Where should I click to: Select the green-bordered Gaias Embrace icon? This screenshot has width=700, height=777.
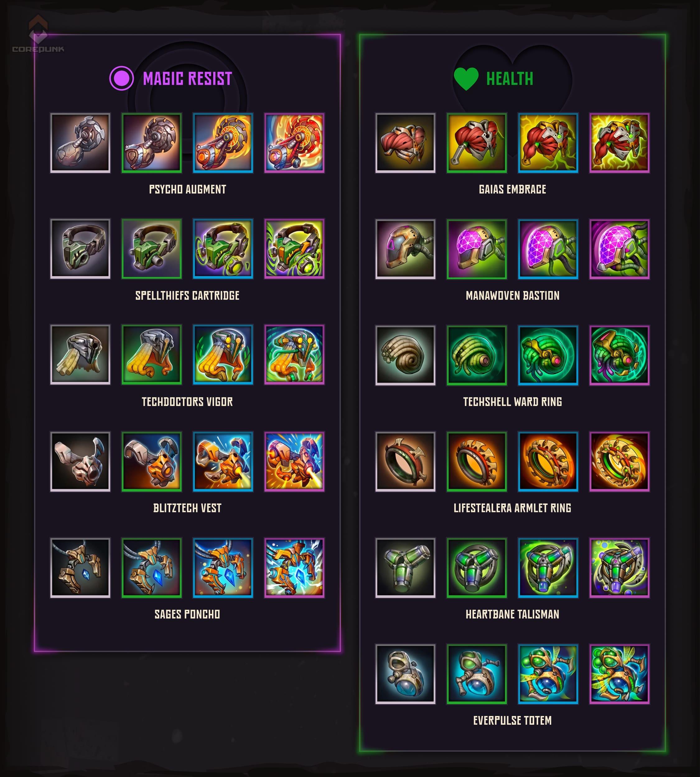click(x=477, y=143)
